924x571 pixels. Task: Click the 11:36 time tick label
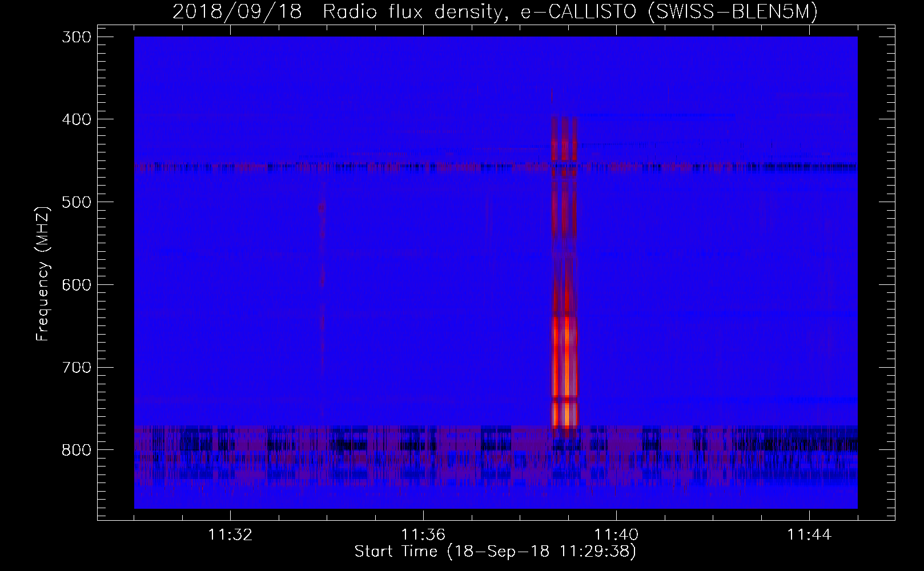click(423, 535)
